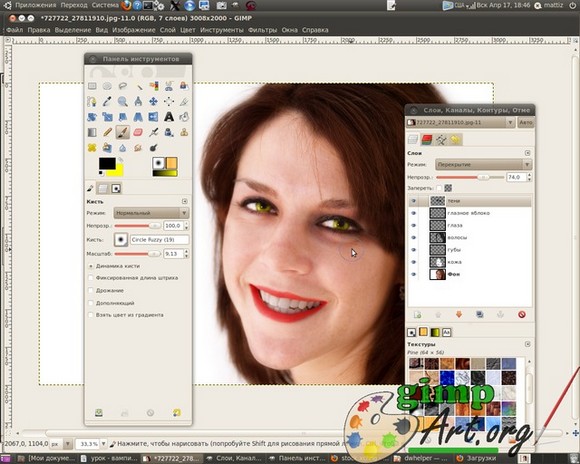Select the Text tool in toolbox
Viewport: 580px width, 464px height.
[x=169, y=117]
